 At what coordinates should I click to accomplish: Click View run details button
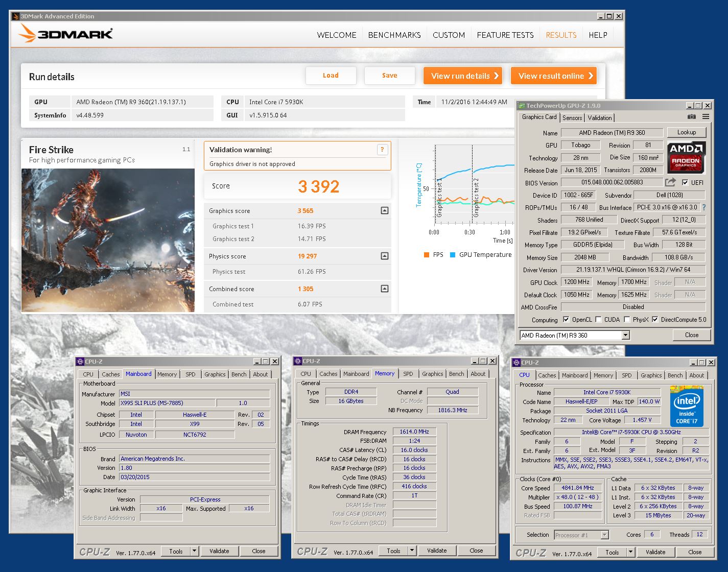click(x=463, y=76)
